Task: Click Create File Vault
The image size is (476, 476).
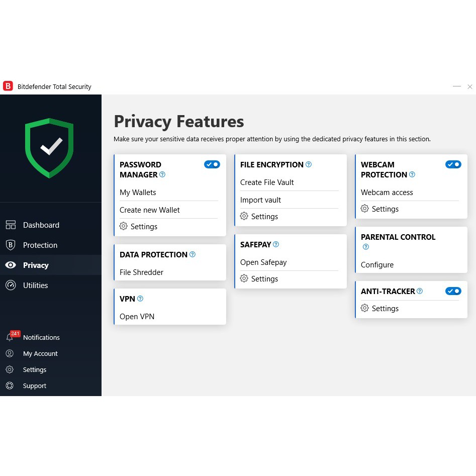Action: tap(267, 182)
